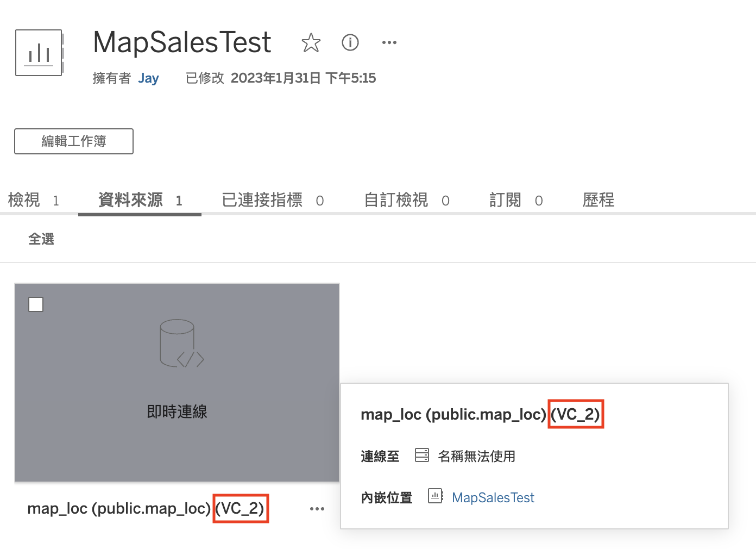The width and height of the screenshot is (756, 549).
Task: Click the server icon next to 名稱無法使用
Action: [422, 455]
